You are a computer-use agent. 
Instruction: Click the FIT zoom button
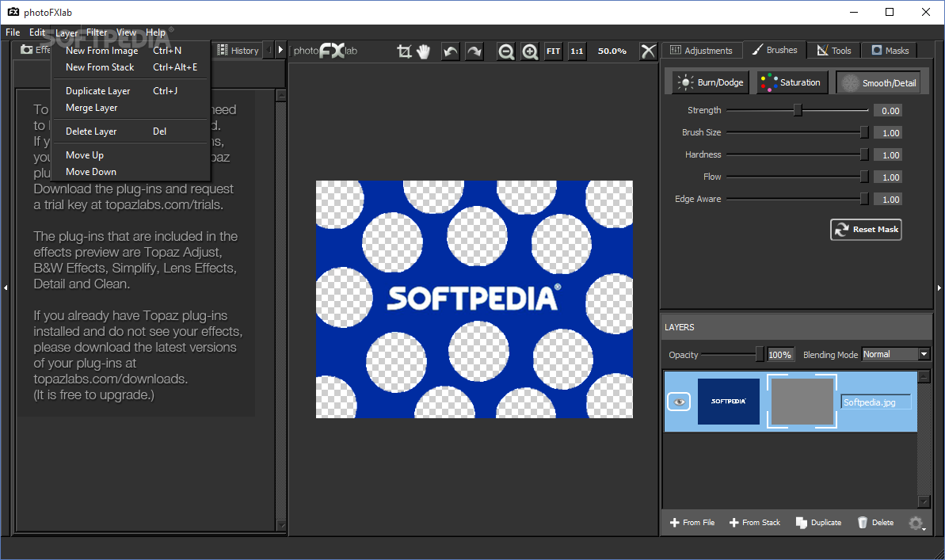pyautogui.click(x=553, y=51)
